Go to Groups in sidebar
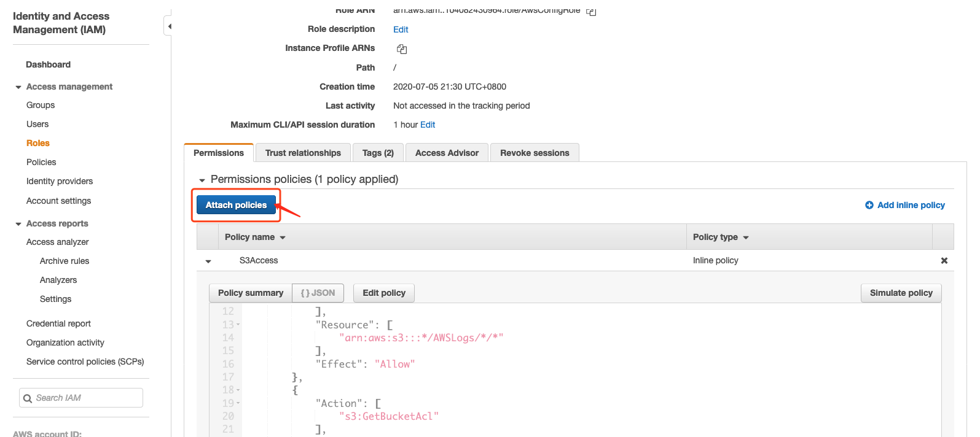 (x=41, y=105)
